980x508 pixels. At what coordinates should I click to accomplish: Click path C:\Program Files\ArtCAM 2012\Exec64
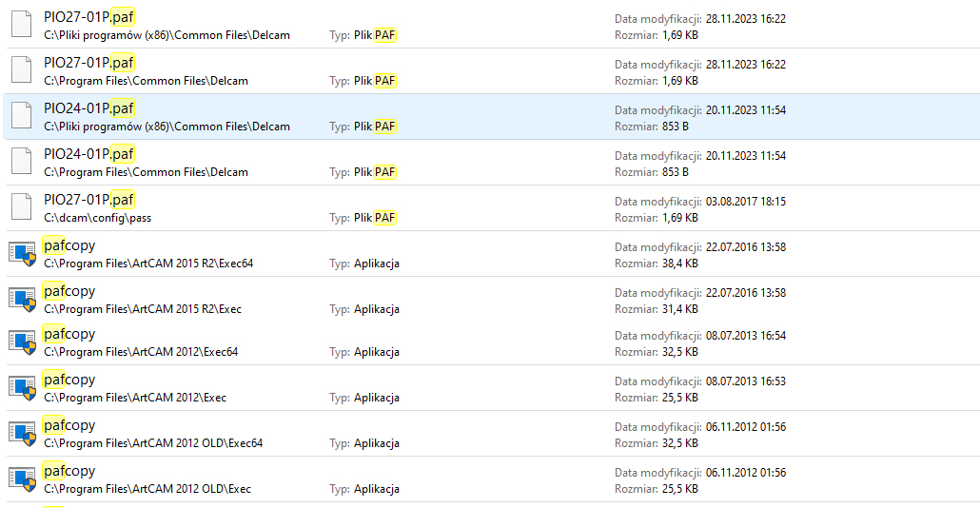pyautogui.click(x=141, y=352)
